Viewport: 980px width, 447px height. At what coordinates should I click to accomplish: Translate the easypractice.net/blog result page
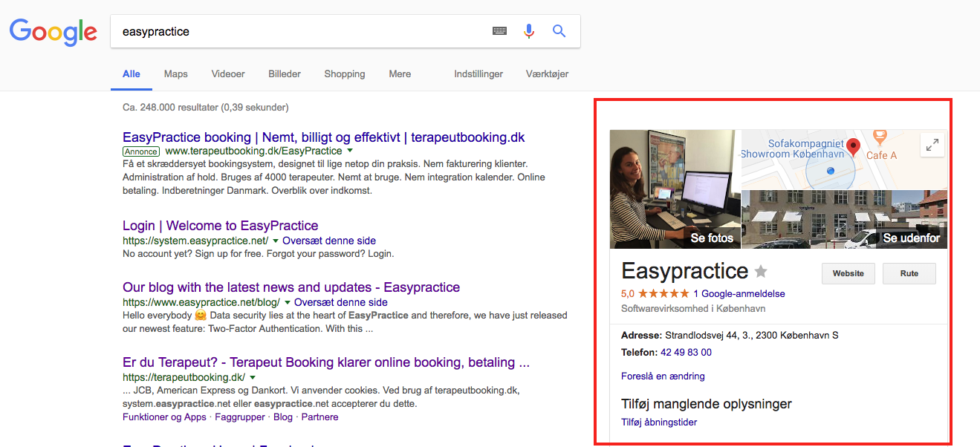point(341,302)
